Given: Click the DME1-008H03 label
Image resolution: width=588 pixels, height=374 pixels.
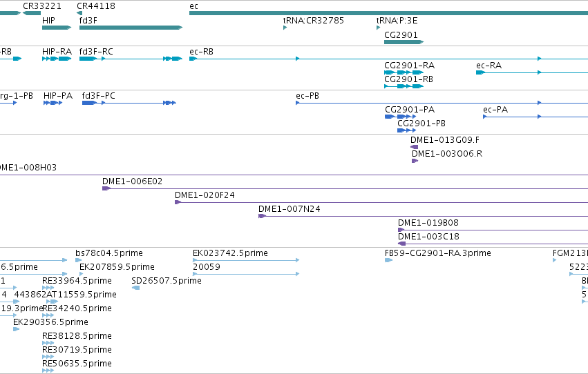Looking at the screenshot, I should tap(28, 168).
